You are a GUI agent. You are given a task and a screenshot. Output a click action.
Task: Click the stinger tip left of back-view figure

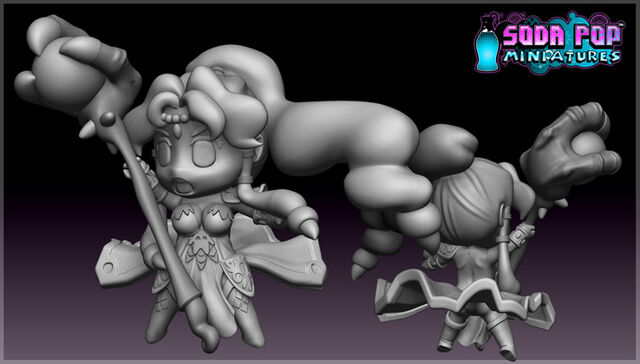(x=358, y=272)
